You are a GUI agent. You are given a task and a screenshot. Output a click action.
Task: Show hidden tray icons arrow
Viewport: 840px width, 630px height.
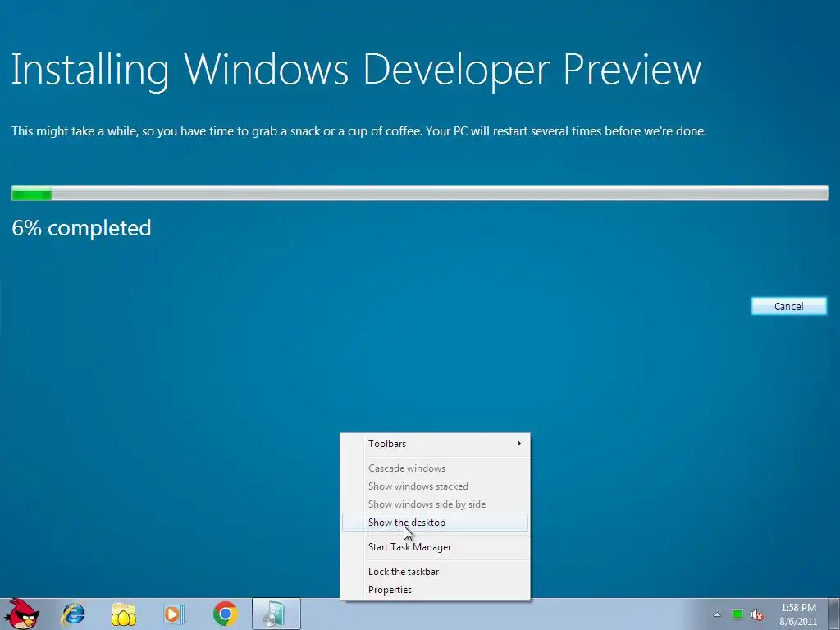[717, 615]
